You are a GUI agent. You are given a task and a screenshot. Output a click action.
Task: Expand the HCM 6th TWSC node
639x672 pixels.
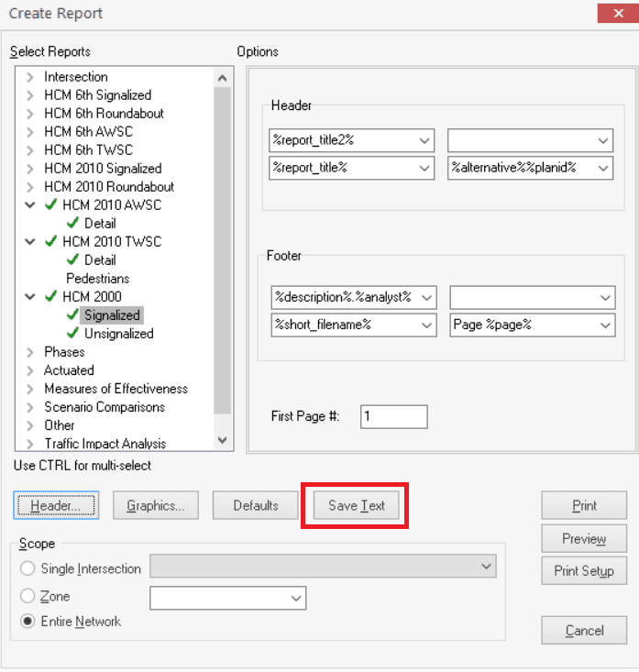pyautogui.click(x=29, y=150)
